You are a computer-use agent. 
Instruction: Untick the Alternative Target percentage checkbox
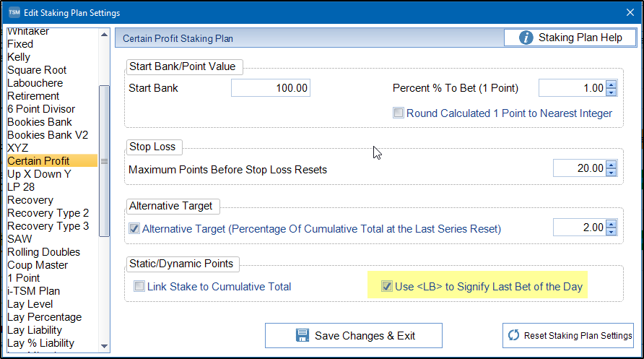pos(134,229)
